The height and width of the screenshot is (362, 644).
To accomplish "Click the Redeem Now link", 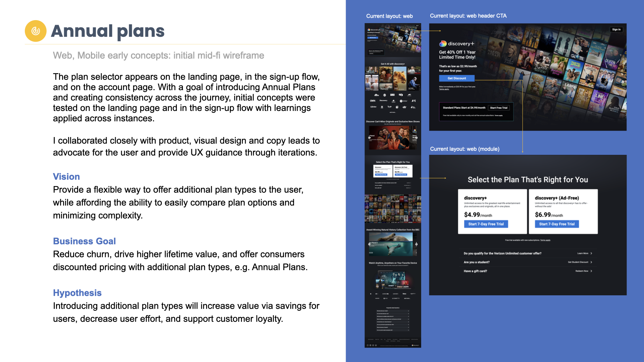I will [x=582, y=271].
